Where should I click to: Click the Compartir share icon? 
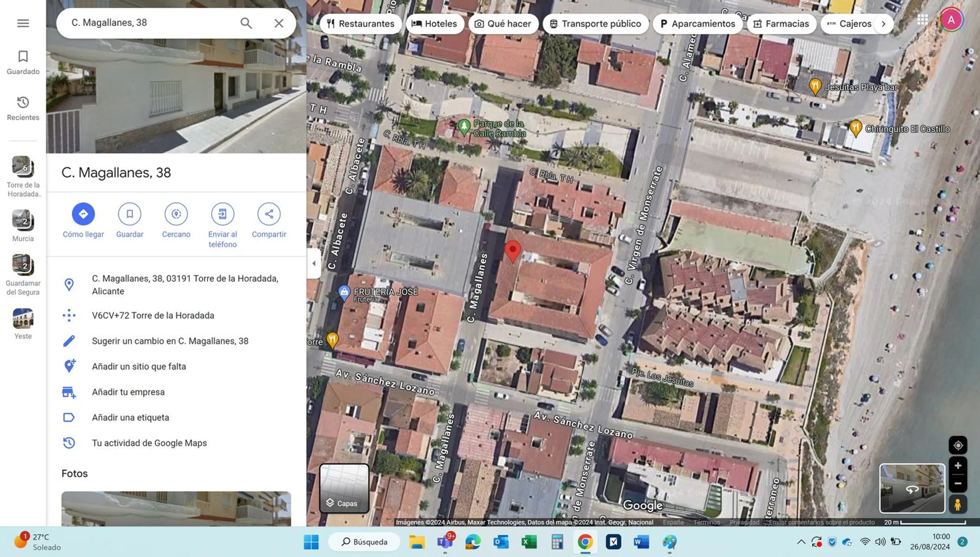pos(269,214)
